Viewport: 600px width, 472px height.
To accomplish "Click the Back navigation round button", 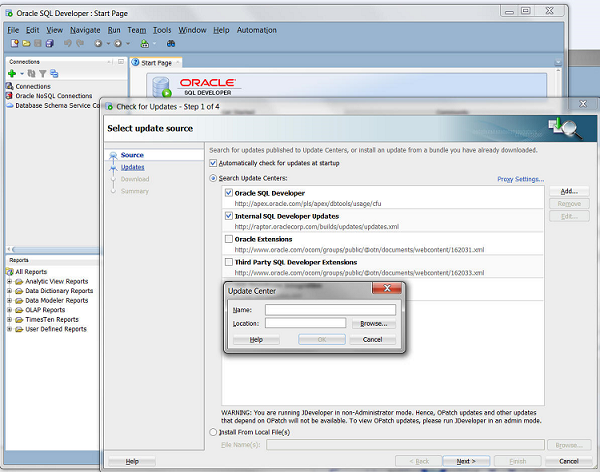I will 98,44.
